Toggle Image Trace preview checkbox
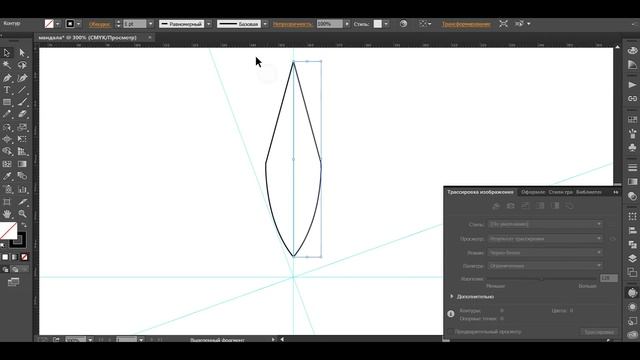640x360 pixels. coord(450,332)
